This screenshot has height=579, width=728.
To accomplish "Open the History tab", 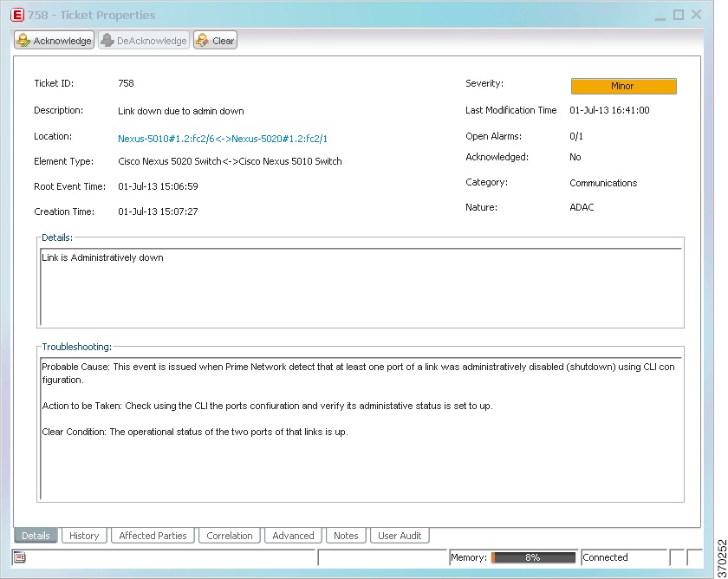I will (x=84, y=536).
